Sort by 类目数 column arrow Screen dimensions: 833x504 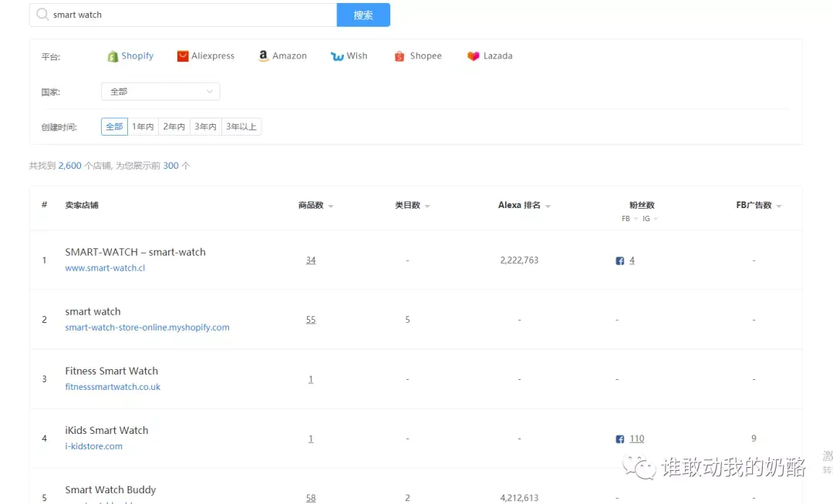(x=427, y=206)
